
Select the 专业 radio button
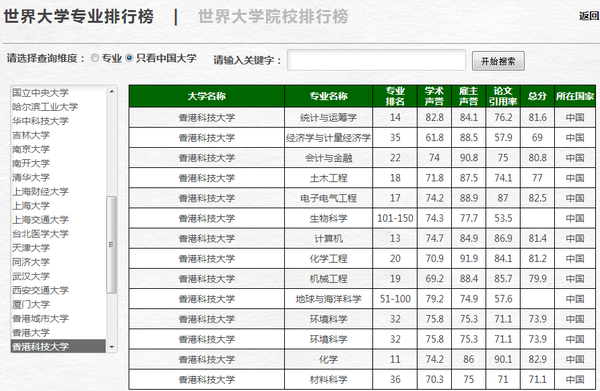tap(95, 58)
